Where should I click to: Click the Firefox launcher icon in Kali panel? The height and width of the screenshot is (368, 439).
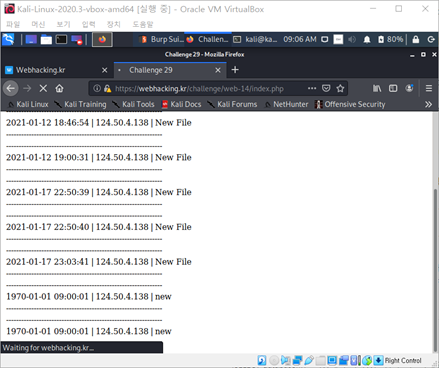pyautogui.click(x=102, y=40)
